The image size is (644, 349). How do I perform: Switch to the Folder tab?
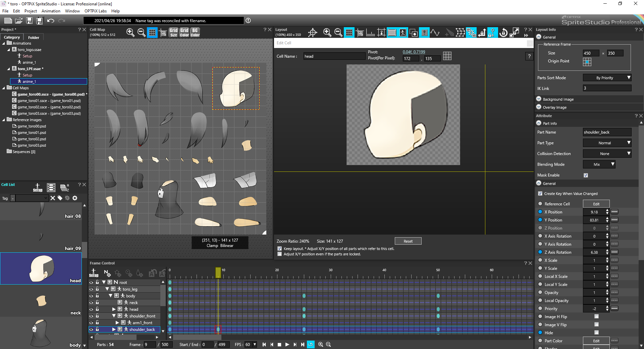tap(34, 38)
